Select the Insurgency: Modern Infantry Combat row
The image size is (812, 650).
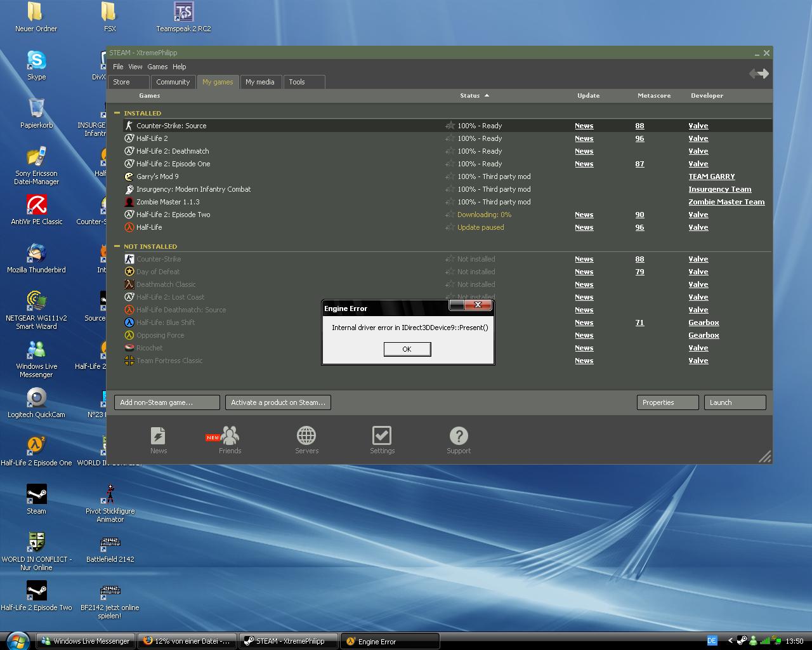(447, 189)
